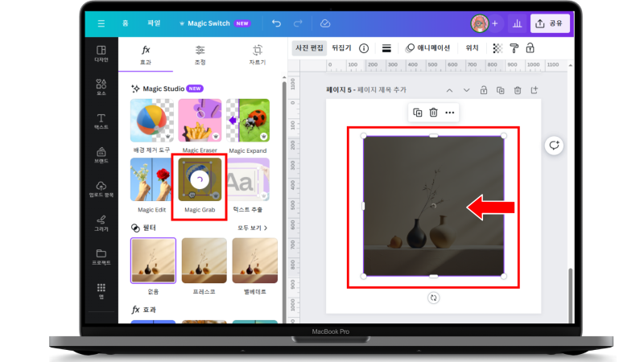This screenshot has width=644, height=362.
Task: Go to 홈 in top bar
Action: click(x=126, y=23)
